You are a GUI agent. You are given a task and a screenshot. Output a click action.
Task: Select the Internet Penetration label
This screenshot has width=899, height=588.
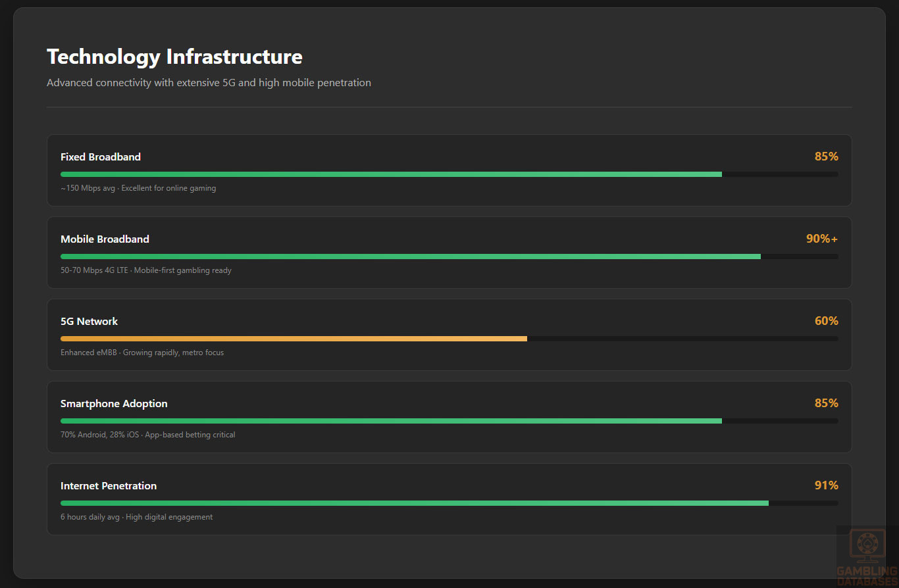click(109, 486)
